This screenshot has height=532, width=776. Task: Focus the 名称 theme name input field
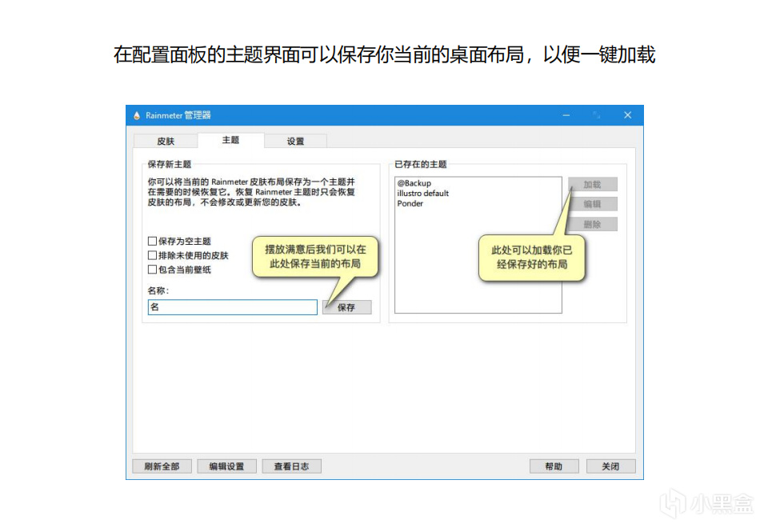coord(233,307)
